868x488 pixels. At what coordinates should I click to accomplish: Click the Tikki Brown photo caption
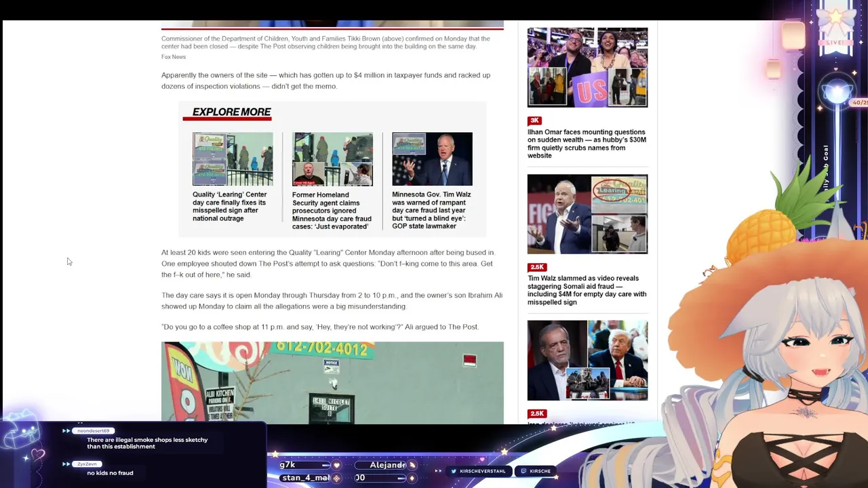click(325, 42)
